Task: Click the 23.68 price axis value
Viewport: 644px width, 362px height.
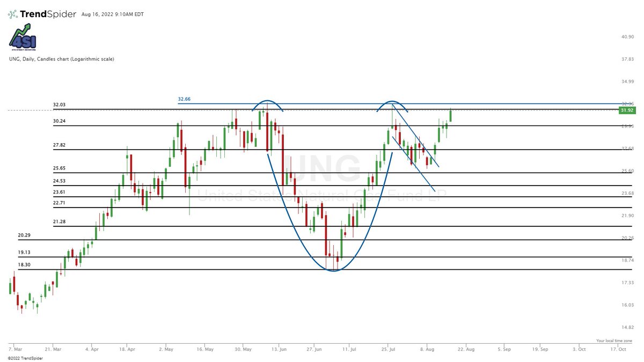Action: point(627,193)
